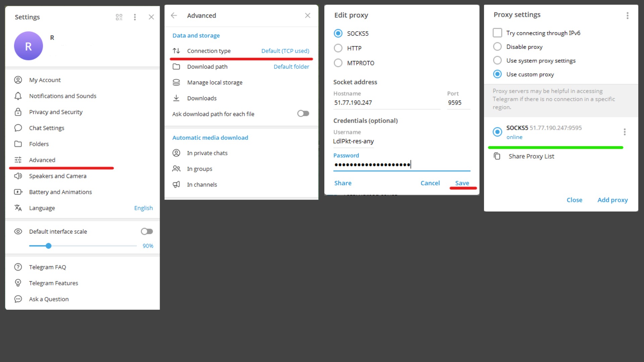
Task: Open the three-dot menu in Settings header
Action: tap(135, 17)
